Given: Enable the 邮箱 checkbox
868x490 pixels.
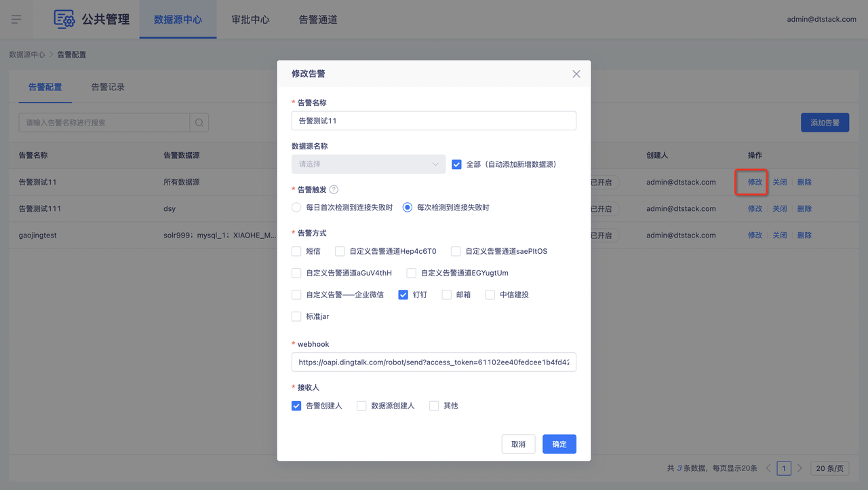Looking at the screenshot, I should point(447,295).
